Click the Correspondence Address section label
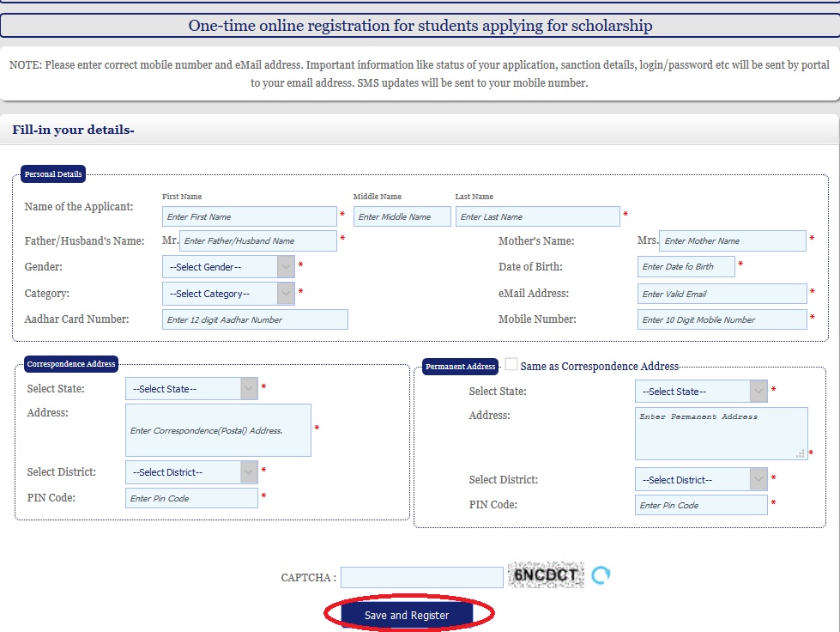The height and width of the screenshot is (632, 840). (x=70, y=363)
